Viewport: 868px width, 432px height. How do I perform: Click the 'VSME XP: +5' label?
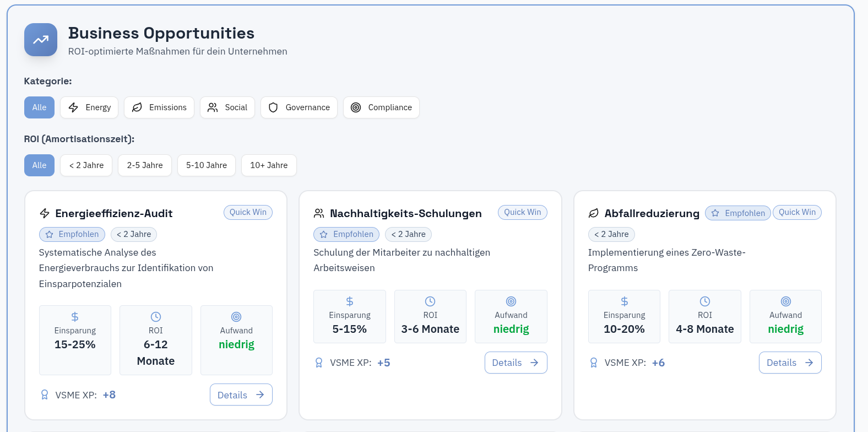coord(360,363)
